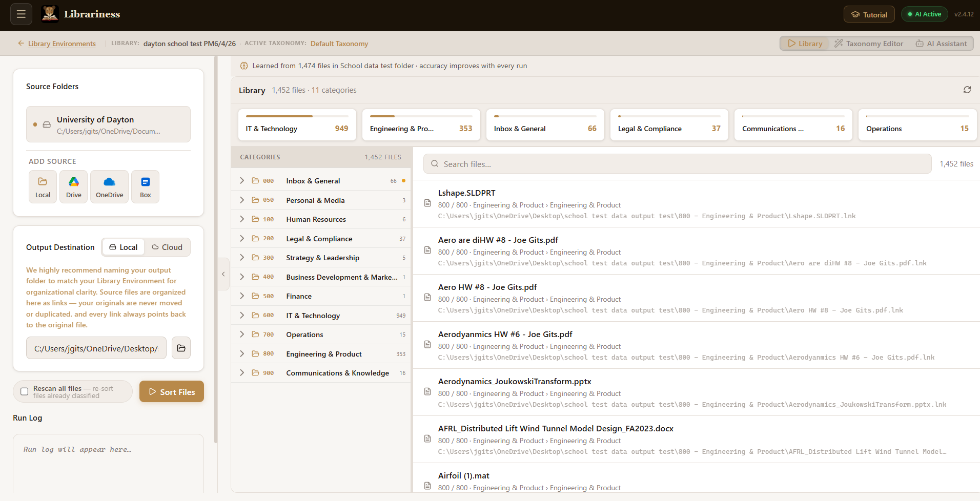Screen dimensions: 980x501
Task: Click the left panel vertical scrollbar
Action: click(x=216, y=249)
